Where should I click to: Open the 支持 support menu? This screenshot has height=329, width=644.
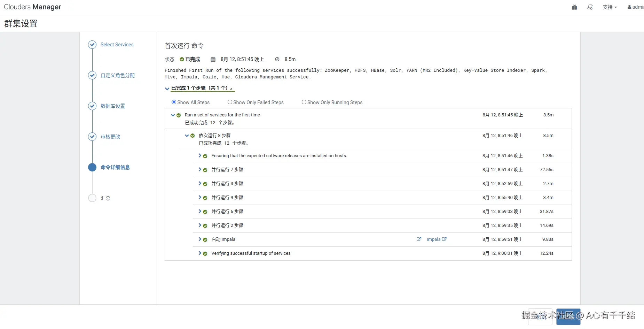610,7
